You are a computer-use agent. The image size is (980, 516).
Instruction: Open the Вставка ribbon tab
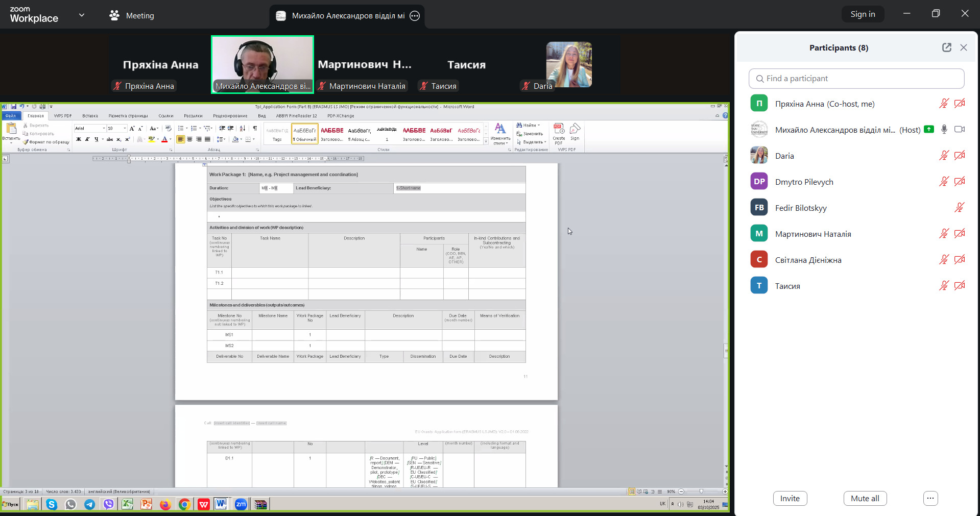pos(90,116)
